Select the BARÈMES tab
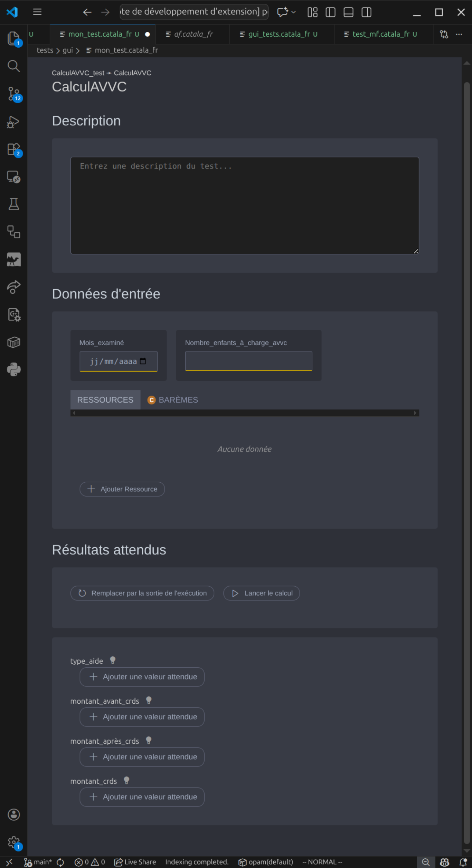The height and width of the screenshot is (868, 472). tap(173, 400)
